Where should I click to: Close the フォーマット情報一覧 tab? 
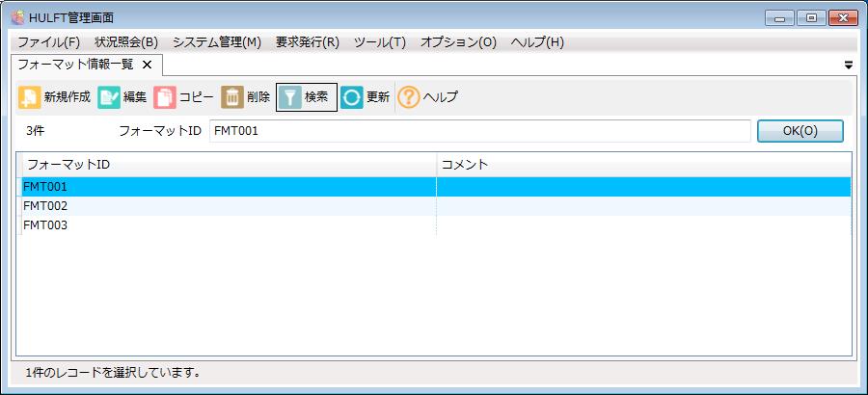coord(147,65)
